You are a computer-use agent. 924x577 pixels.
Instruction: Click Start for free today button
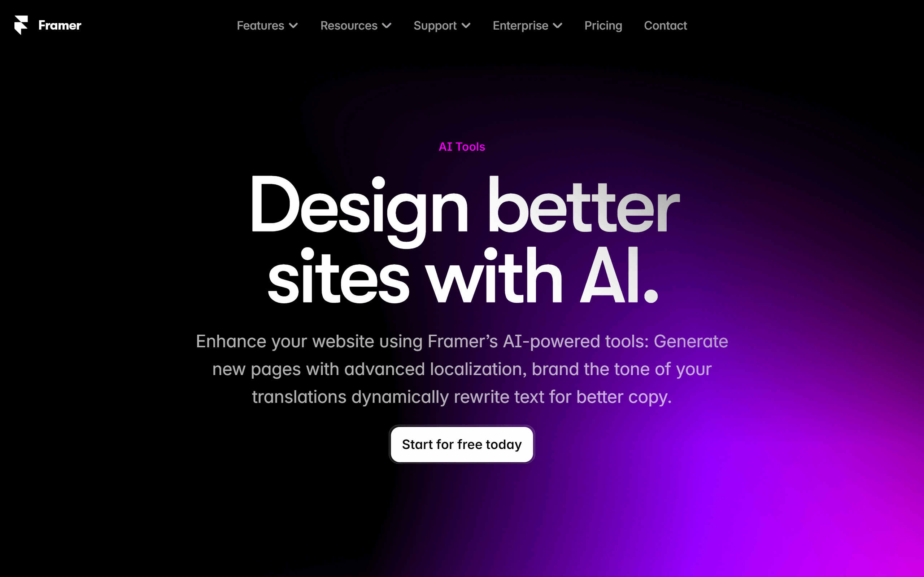(x=462, y=444)
